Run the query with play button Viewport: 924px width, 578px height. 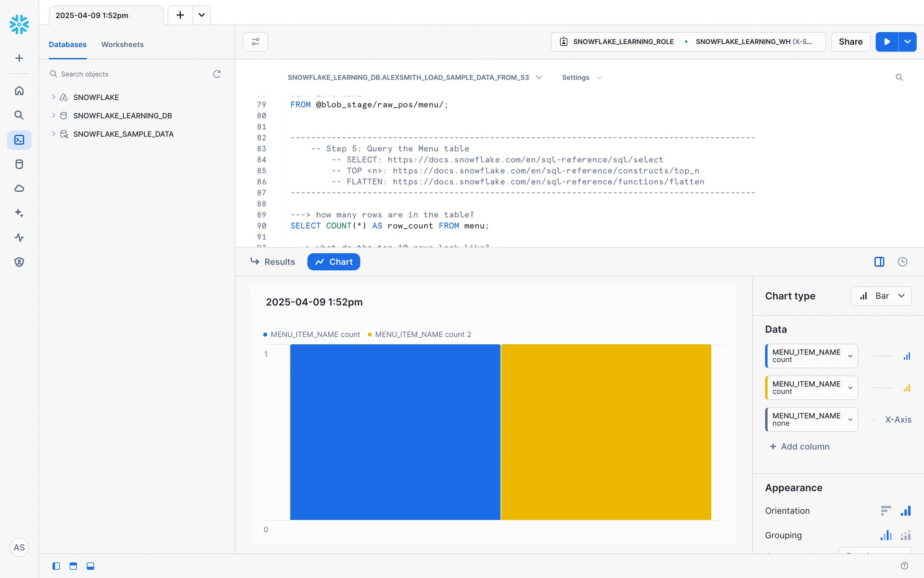887,41
